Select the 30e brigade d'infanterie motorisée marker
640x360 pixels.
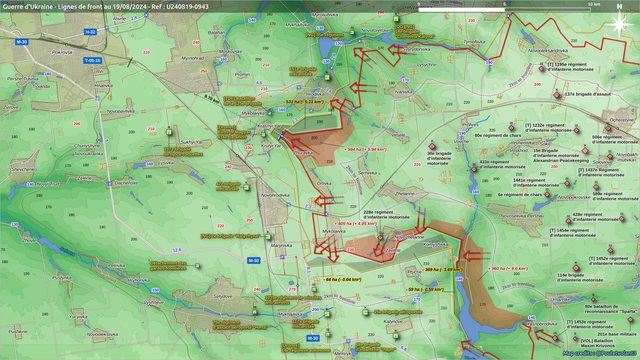pyautogui.click(x=432, y=146)
